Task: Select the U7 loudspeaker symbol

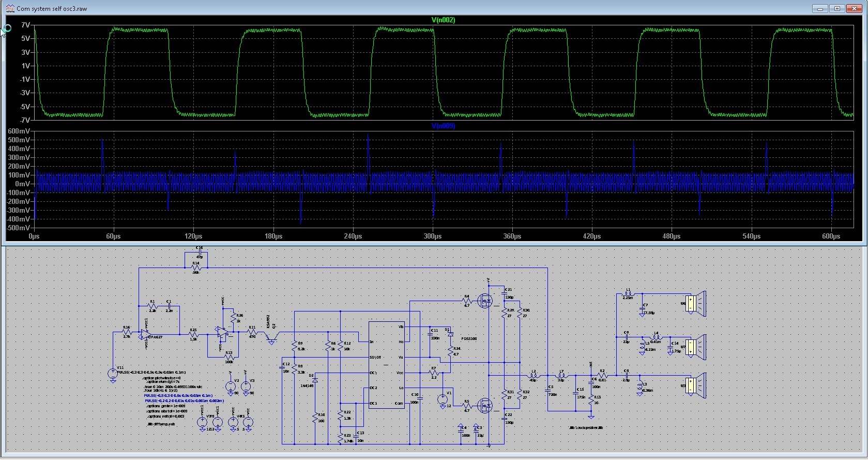Action: click(695, 347)
